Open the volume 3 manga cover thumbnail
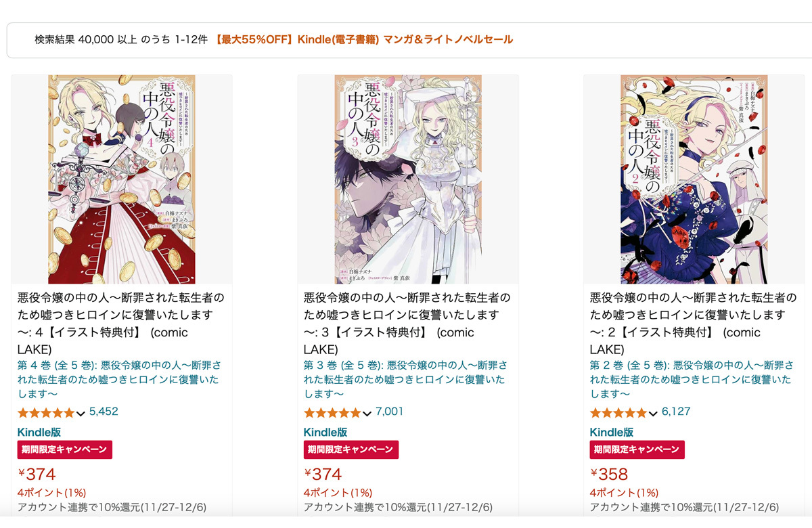The height and width of the screenshot is (528, 812). (x=408, y=179)
